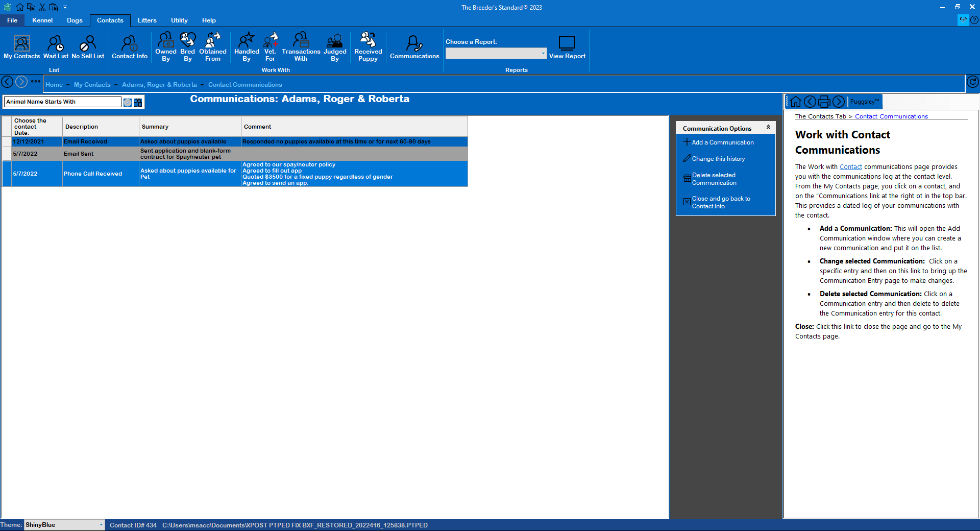Click the binoculars search icon

[137, 102]
